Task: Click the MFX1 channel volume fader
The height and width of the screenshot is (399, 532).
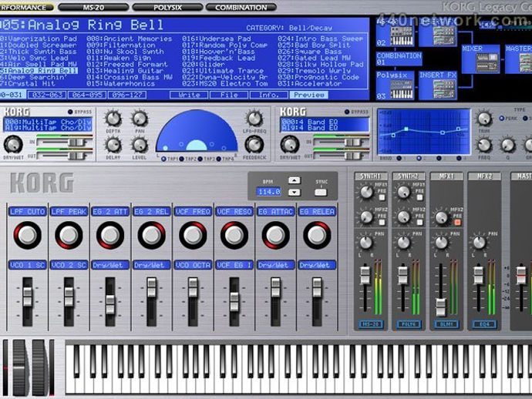Action: click(x=440, y=307)
